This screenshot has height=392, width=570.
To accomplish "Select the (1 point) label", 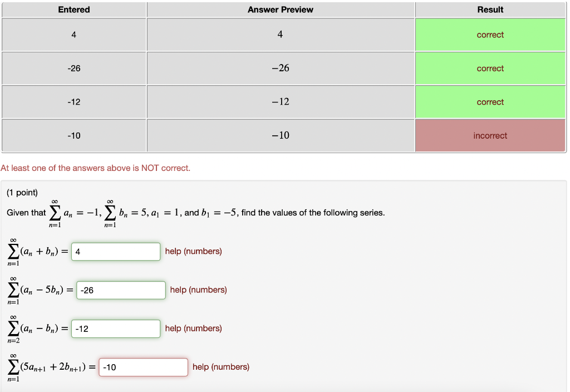I will coord(22,192).
